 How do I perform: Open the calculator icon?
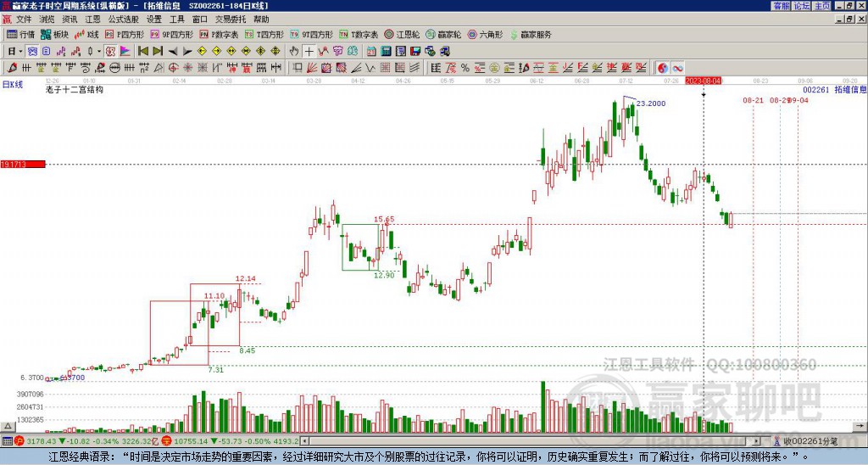386,52
